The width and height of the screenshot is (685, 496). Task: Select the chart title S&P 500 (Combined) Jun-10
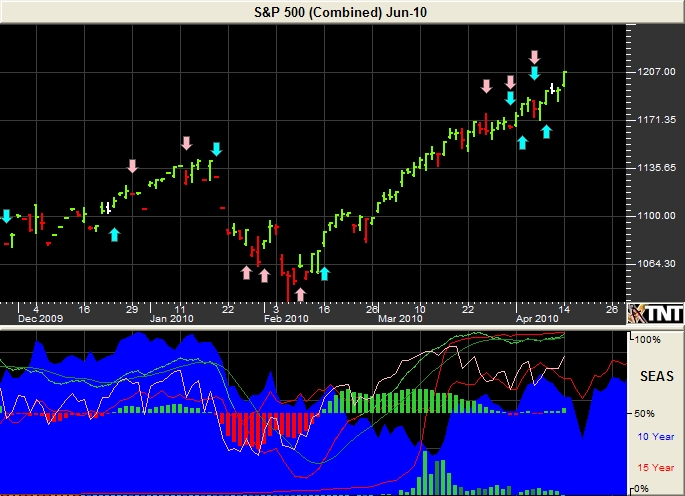(x=340, y=12)
